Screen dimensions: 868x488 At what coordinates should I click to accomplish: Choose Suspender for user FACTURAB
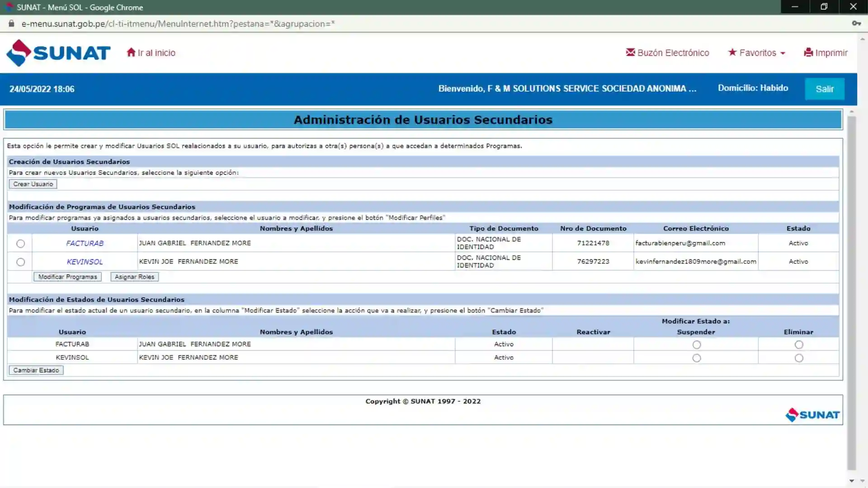[x=697, y=345]
